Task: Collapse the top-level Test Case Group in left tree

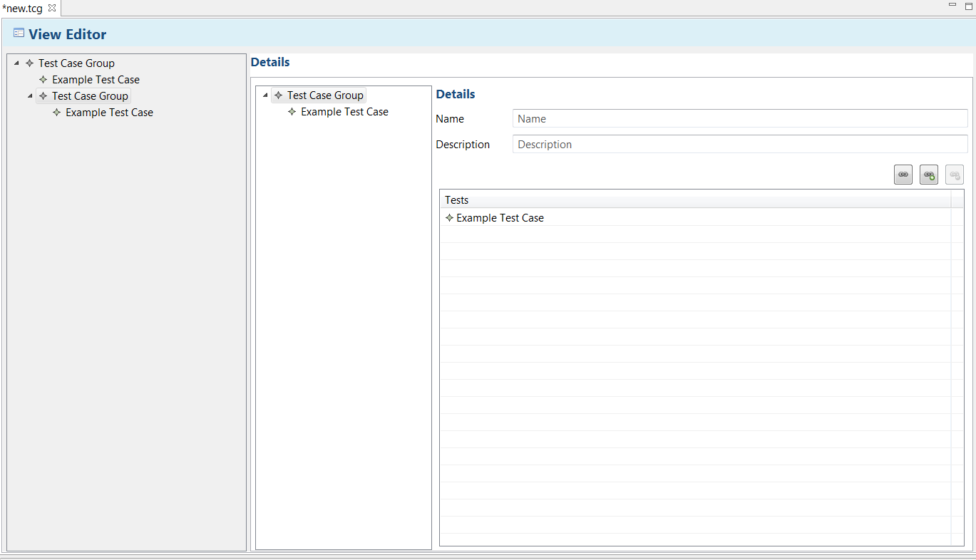Action: pos(16,63)
